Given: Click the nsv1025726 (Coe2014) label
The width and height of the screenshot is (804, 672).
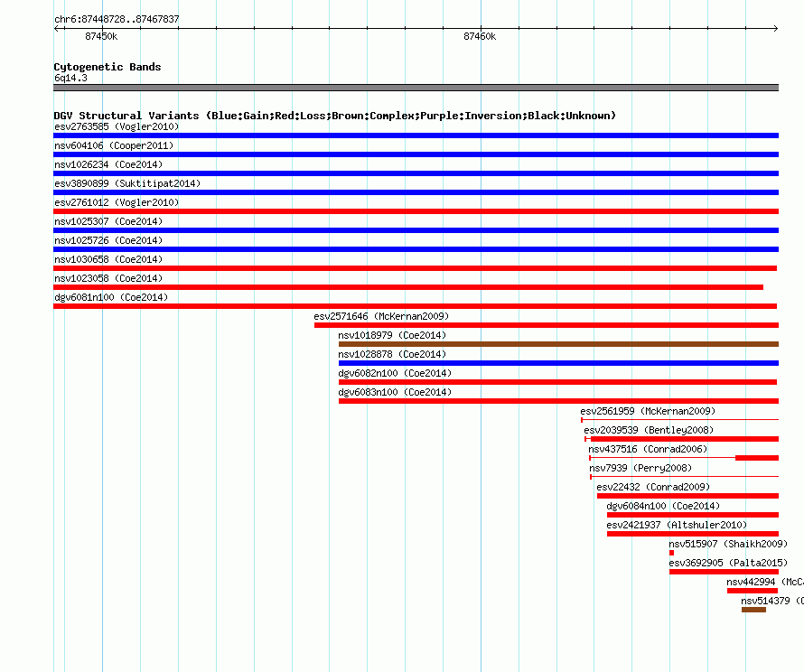Looking at the screenshot, I should [x=108, y=240].
